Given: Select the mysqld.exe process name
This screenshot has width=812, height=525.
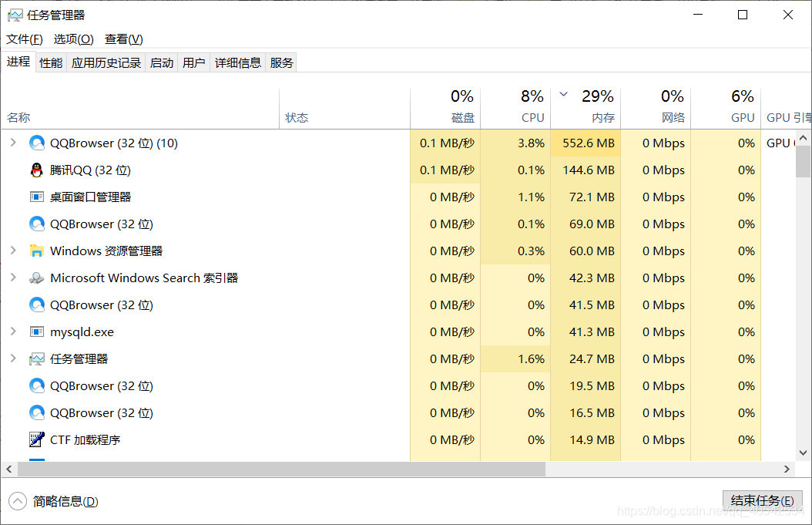Looking at the screenshot, I should [x=82, y=331].
